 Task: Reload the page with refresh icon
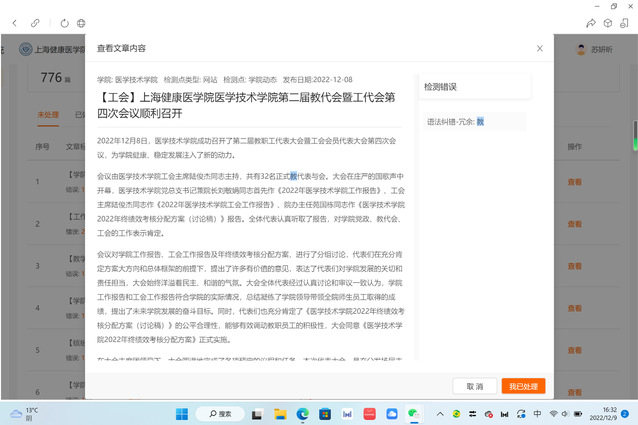click(64, 22)
